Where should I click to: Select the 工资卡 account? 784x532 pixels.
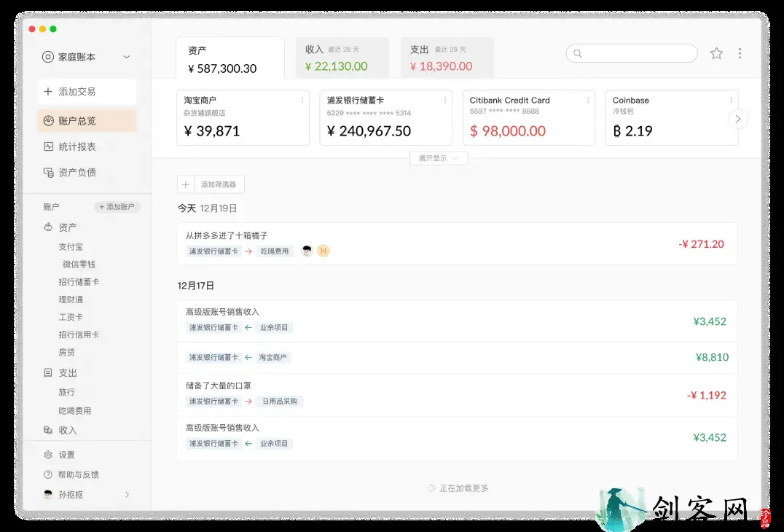tap(71, 317)
